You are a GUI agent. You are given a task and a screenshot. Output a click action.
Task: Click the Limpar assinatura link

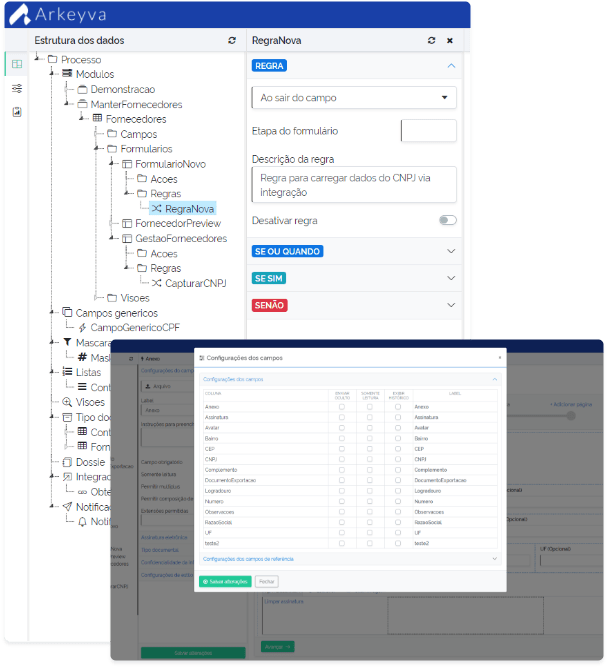point(284,602)
